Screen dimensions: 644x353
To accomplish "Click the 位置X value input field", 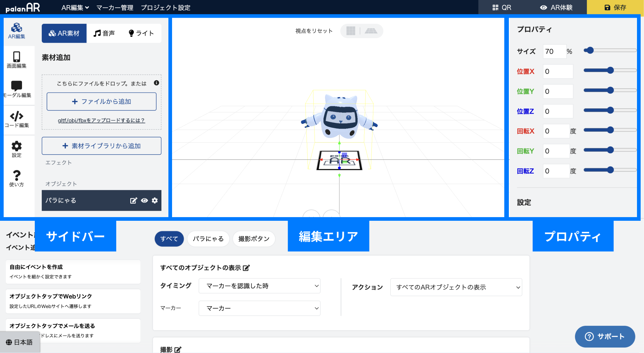I will 558,71.
